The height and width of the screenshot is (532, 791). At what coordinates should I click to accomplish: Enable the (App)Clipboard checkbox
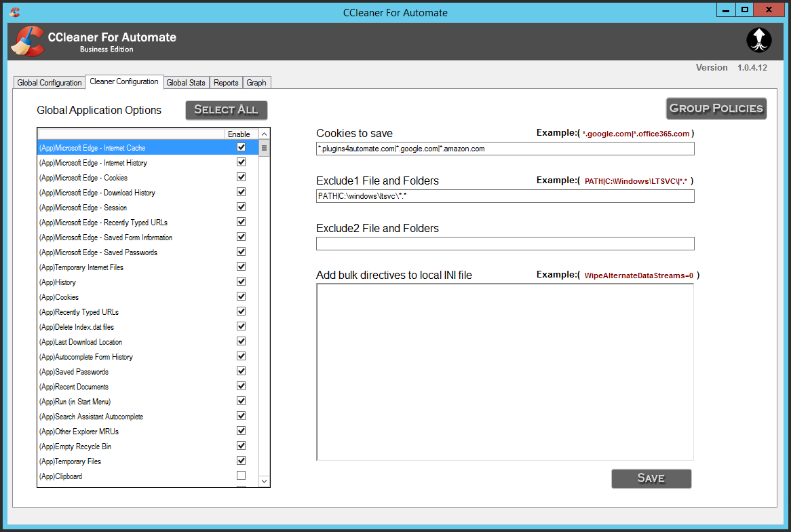pyautogui.click(x=241, y=476)
